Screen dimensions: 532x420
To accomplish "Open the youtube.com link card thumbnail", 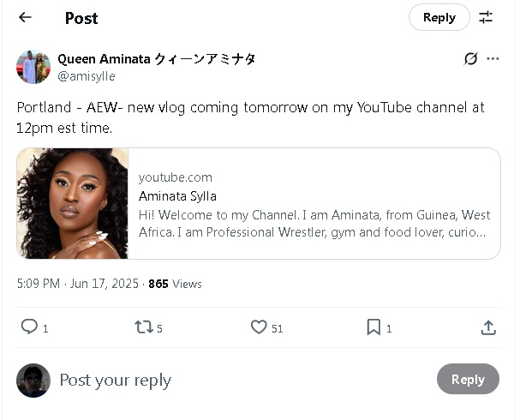I will [73, 203].
